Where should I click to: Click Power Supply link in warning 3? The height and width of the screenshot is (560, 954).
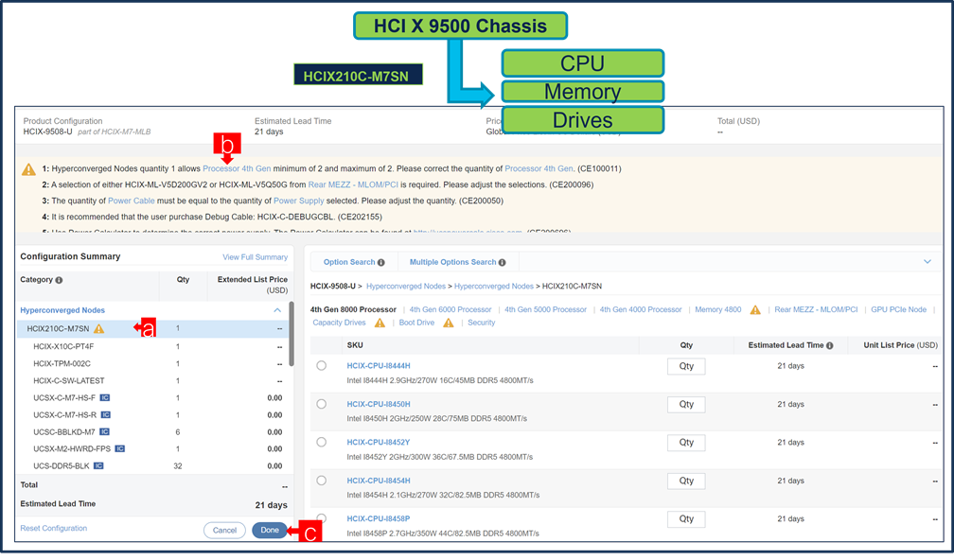(299, 201)
